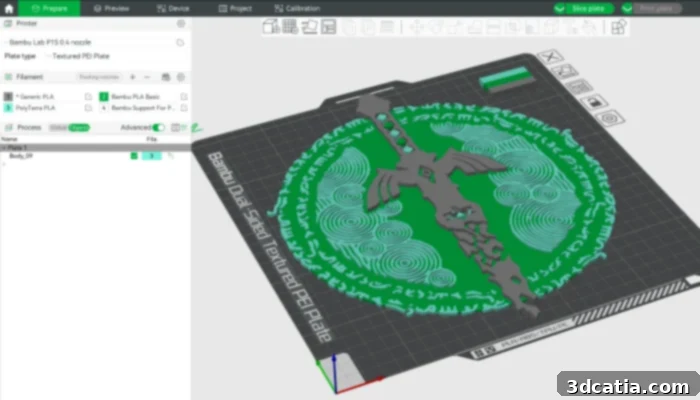This screenshot has width=700, height=400.
Task: Toggle the plate lock icon
Action: tap(594, 103)
